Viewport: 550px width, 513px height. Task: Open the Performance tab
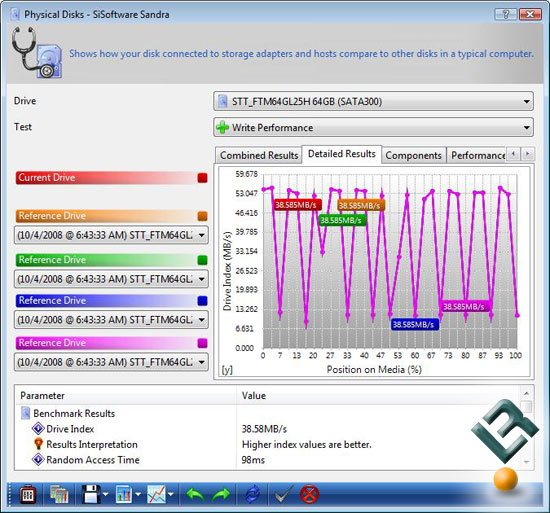[477, 155]
